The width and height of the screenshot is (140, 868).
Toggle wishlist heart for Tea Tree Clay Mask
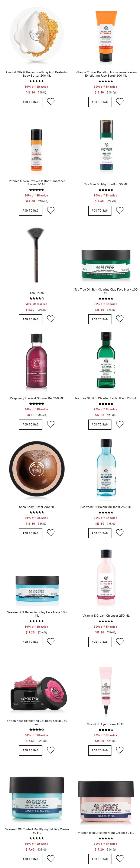[x=120, y=319]
